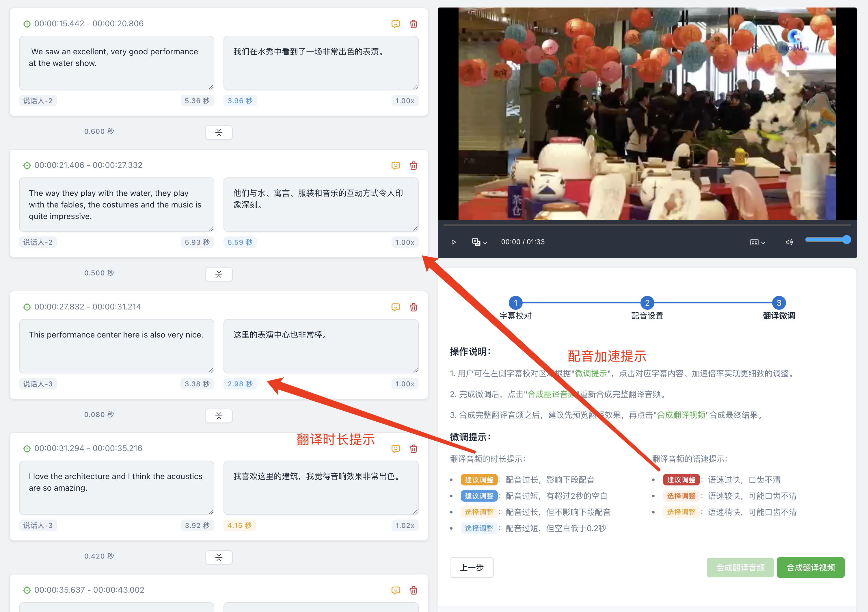Delete the 00:00:15.442 subtitle segment
The width and height of the screenshot is (868, 612).
pos(413,24)
